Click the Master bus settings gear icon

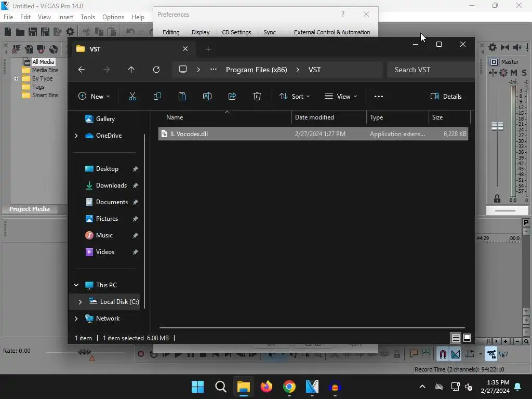tap(493, 47)
